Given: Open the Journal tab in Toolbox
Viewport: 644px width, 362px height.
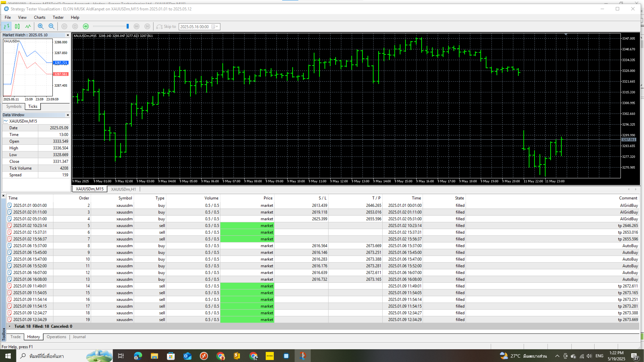Looking at the screenshot, I should click(79, 337).
